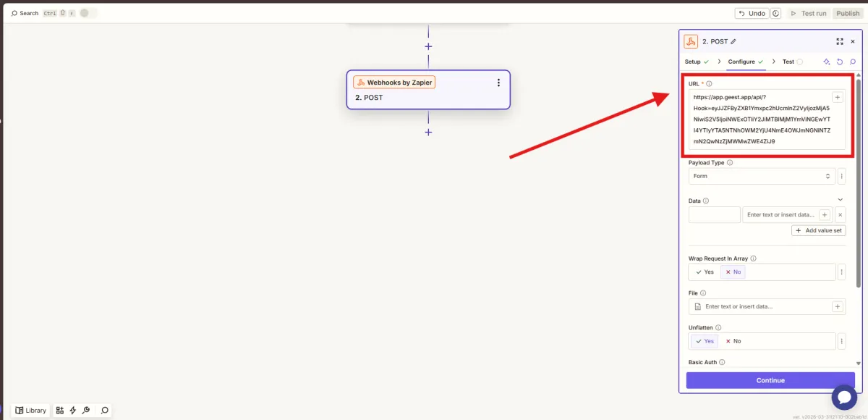868x420 pixels.
Task: Click the search icon in bottom toolbar
Action: pos(104,410)
